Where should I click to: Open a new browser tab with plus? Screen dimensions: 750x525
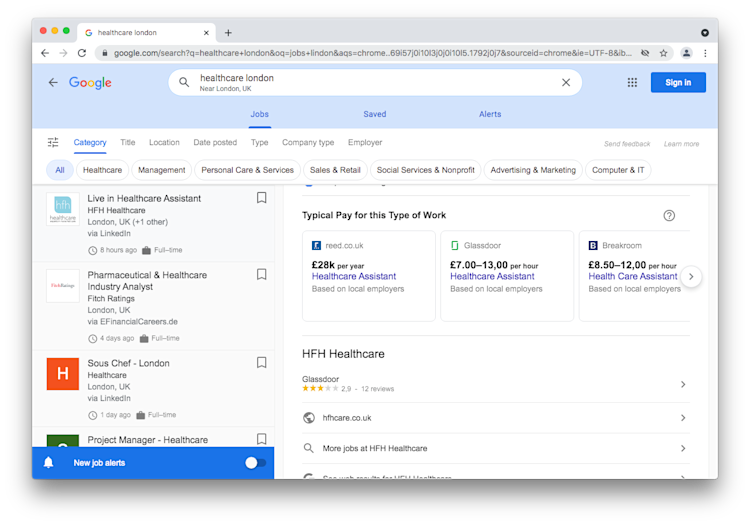(228, 33)
